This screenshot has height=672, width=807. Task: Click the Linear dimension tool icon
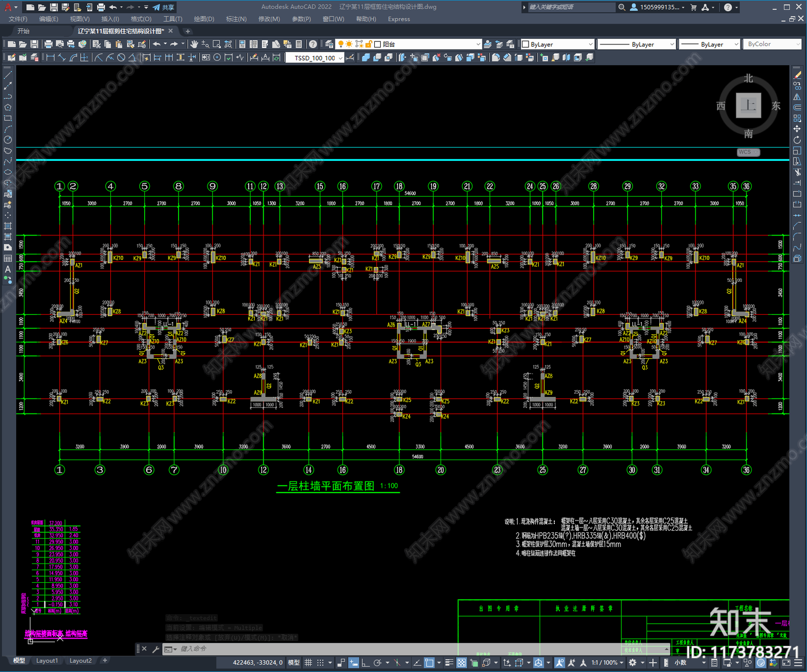[50, 57]
